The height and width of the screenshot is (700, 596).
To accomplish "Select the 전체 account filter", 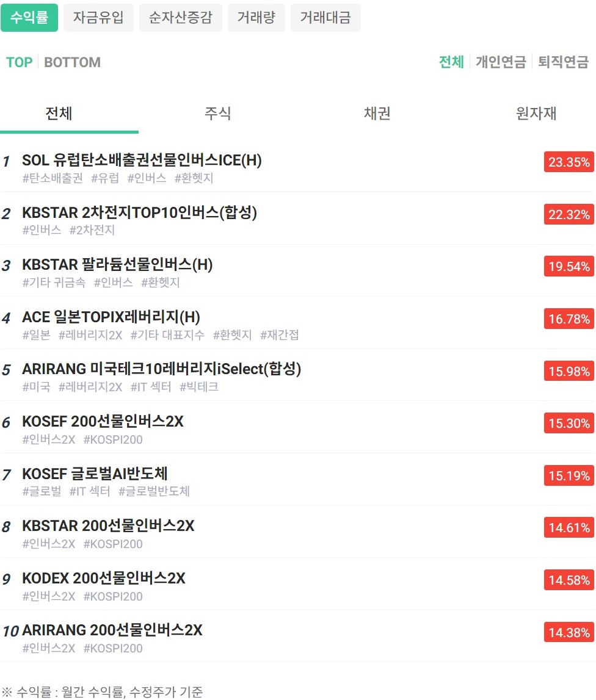I will (451, 62).
